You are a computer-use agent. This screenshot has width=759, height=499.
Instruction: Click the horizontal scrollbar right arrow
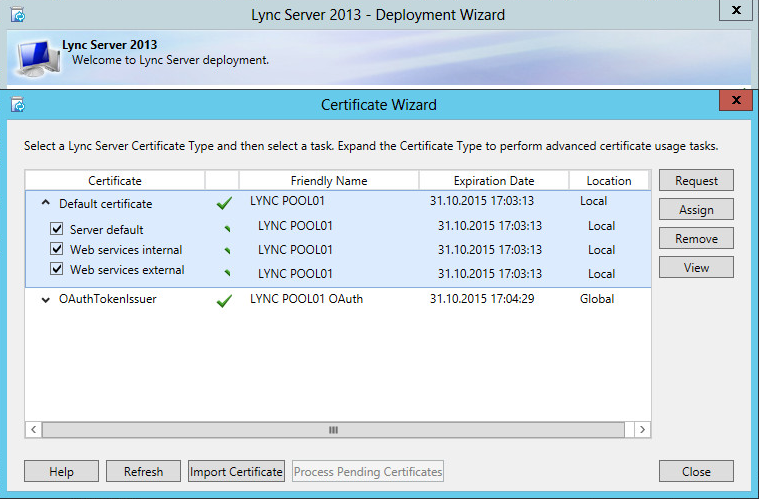pos(642,429)
